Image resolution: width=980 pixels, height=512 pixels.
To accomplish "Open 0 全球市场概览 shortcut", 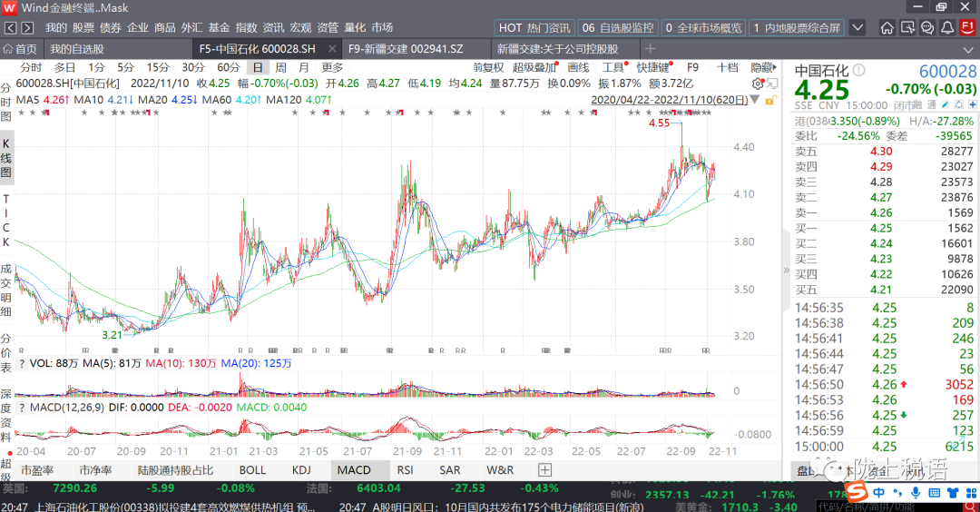I will tap(703, 27).
